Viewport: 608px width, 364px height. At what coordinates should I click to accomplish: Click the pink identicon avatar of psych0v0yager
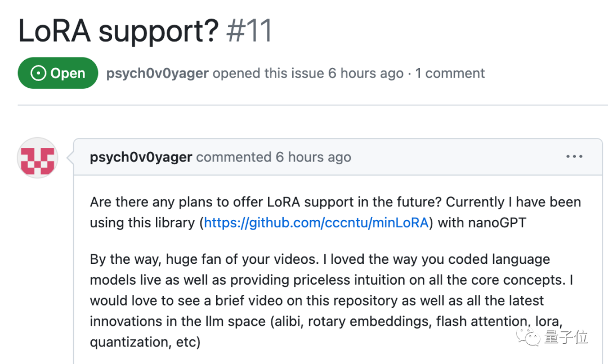[38, 158]
